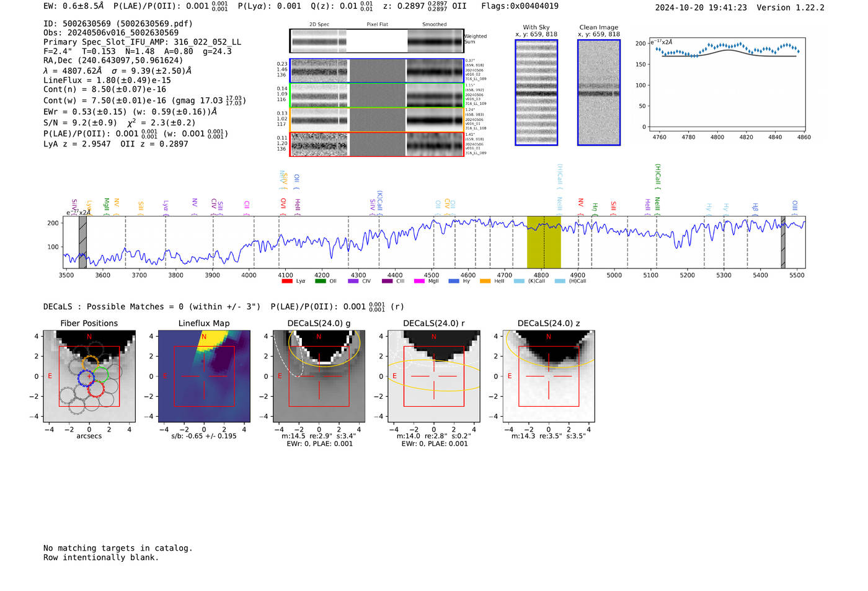The height and width of the screenshot is (591, 868).
Task: Click the red-bordered 2D spectrum row
Action: (x=377, y=144)
